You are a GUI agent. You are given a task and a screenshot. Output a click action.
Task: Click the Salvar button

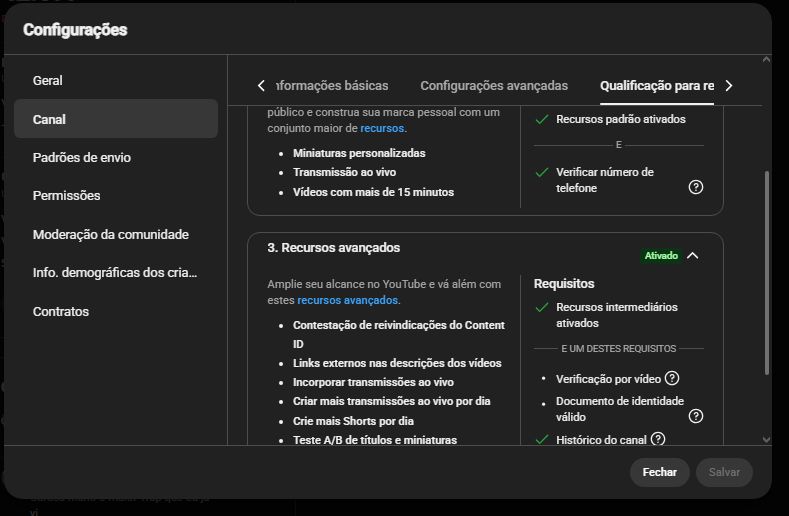click(724, 472)
